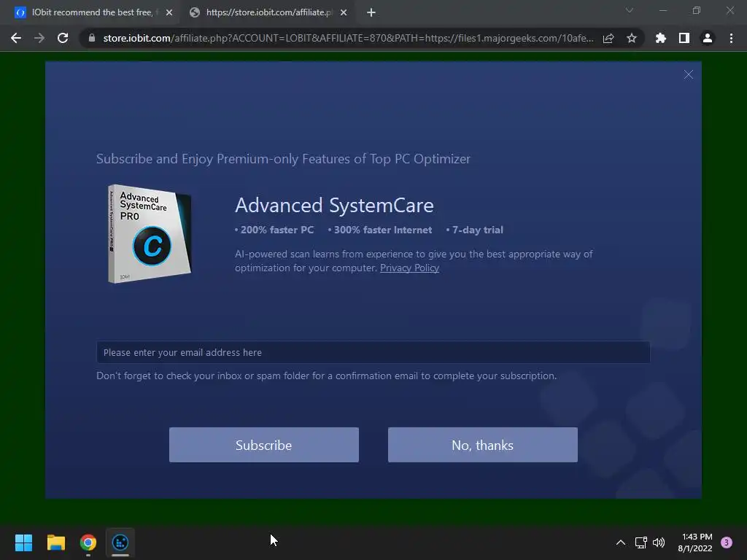Share this page using the share icon
Screen dimensions: 747x560
(608, 38)
